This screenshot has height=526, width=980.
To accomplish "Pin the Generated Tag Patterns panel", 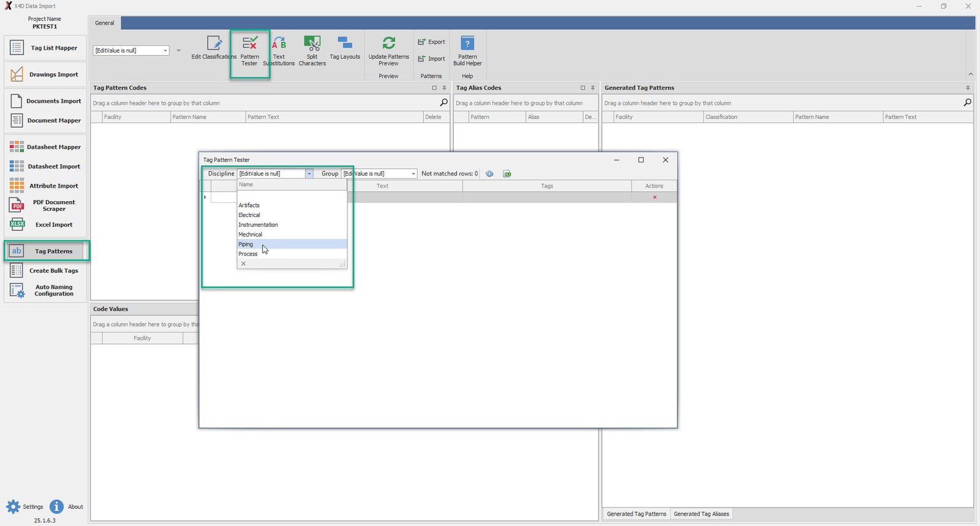I will 968,88.
